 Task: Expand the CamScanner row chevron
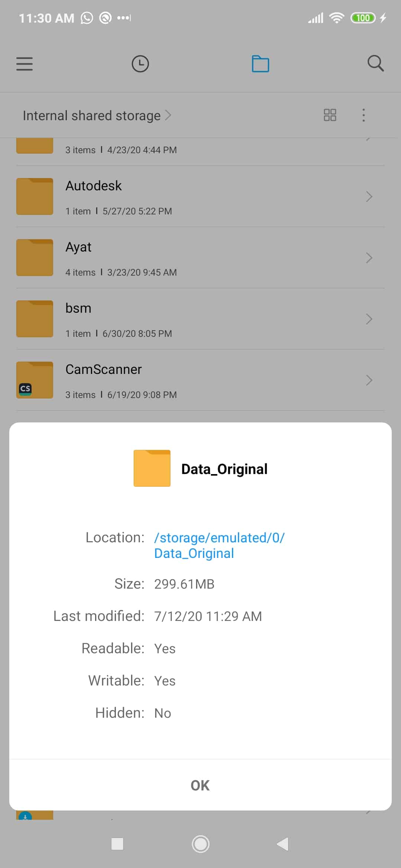[369, 380]
